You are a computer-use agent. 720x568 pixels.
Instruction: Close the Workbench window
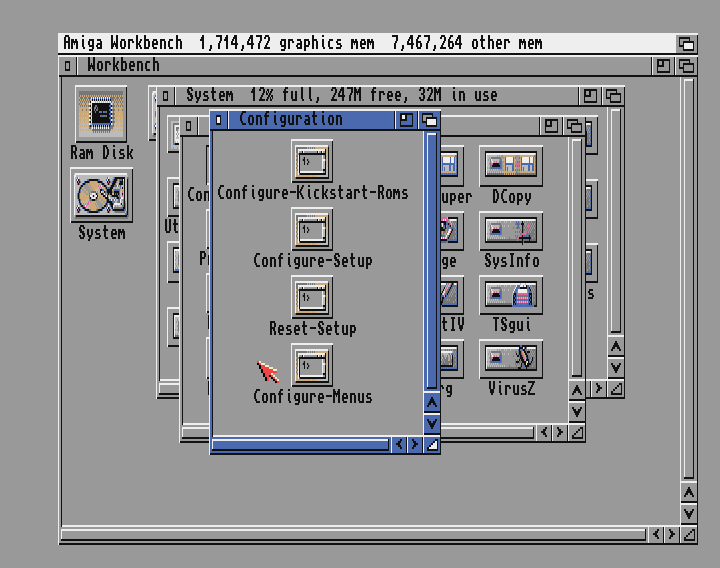(68, 66)
